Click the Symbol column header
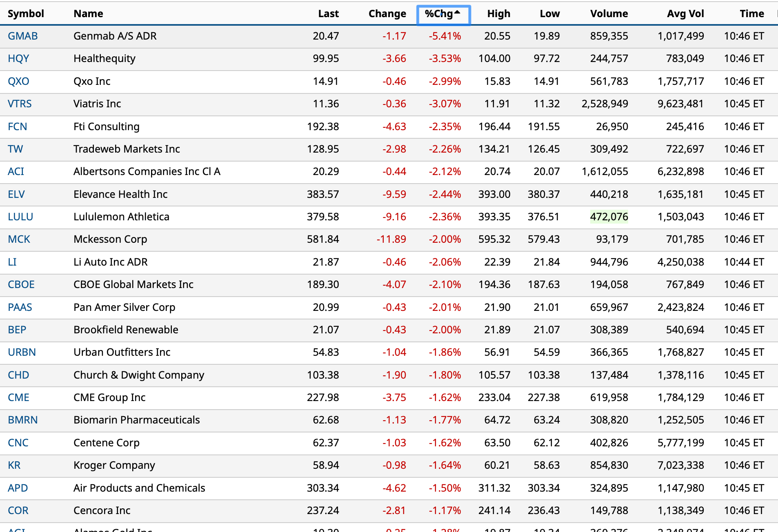Image resolution: width=778 pixels, height=532 pixels. (26, 14)
